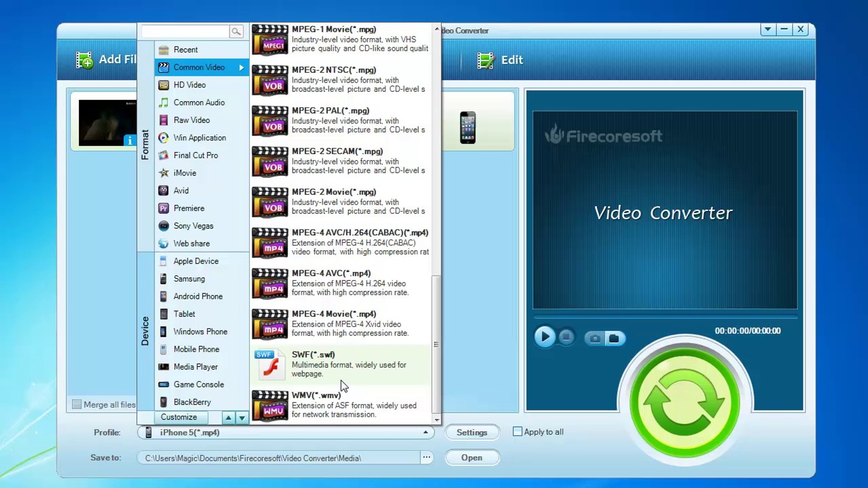This screenshot has width=868, height=488.
Task: Check the Merge all files option
Action: tap(76, 405)
